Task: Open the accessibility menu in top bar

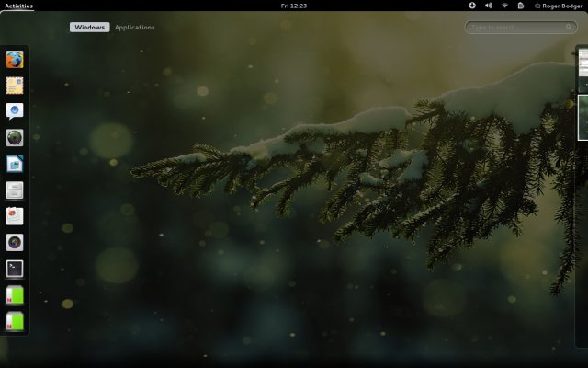Action: (x=472, y=6)
